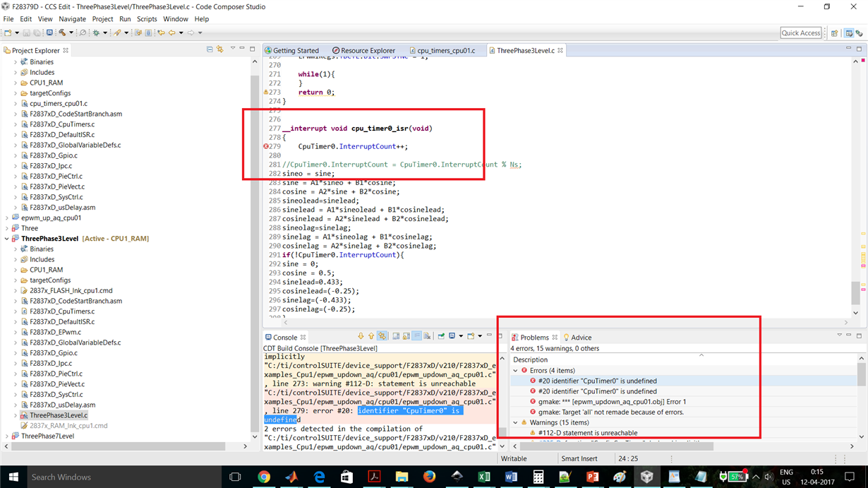The height and width of the screenshot is (488, 868).
Task: Open Firefox from the taskbar
Action: coord(429,477)
